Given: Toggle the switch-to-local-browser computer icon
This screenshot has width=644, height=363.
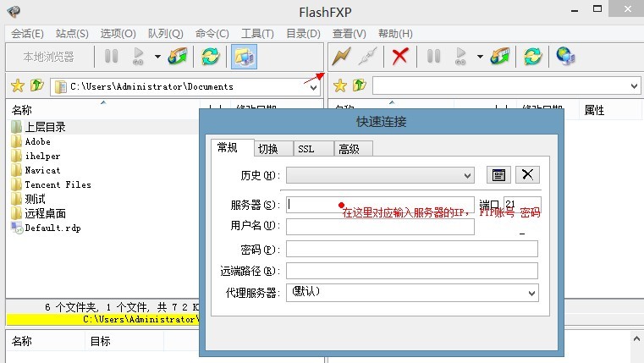Looking at the screenshot, I should tap(244, 57).
